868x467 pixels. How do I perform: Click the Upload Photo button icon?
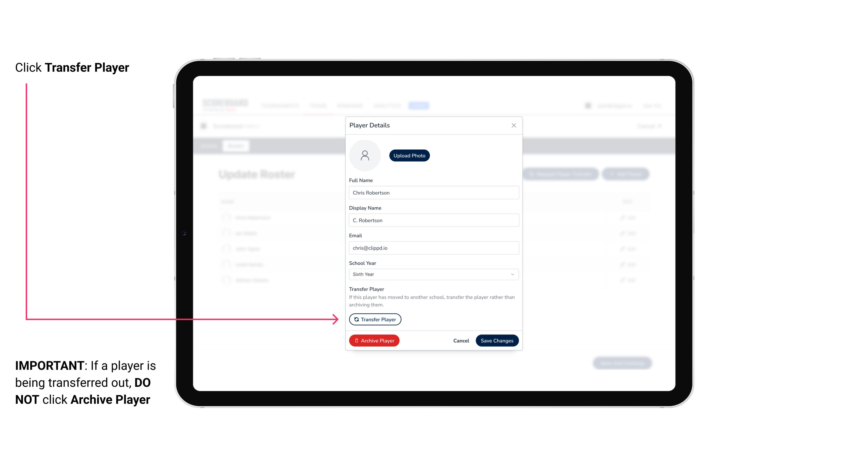409,155
